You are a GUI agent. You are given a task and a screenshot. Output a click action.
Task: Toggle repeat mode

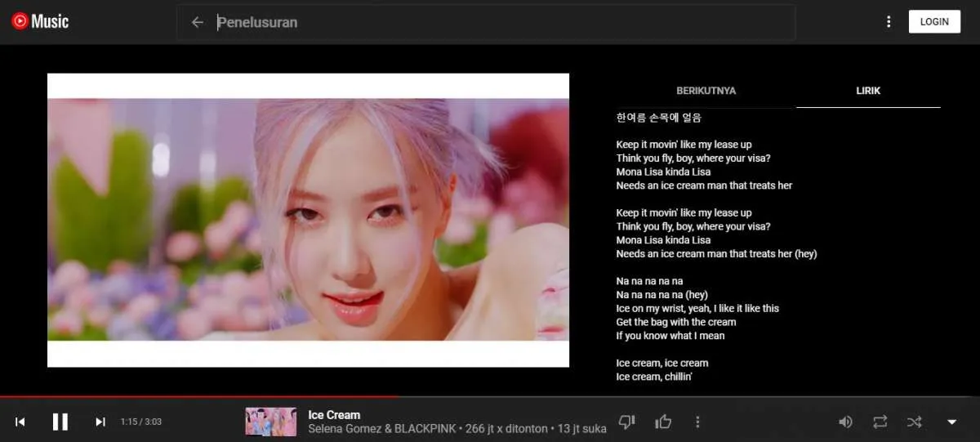(880, 422)
